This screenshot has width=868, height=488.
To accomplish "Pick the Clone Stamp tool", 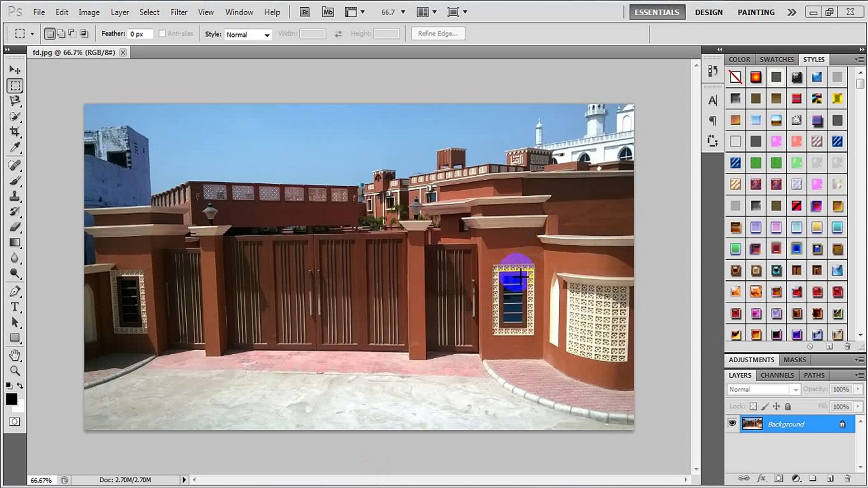I will [15, 196].
